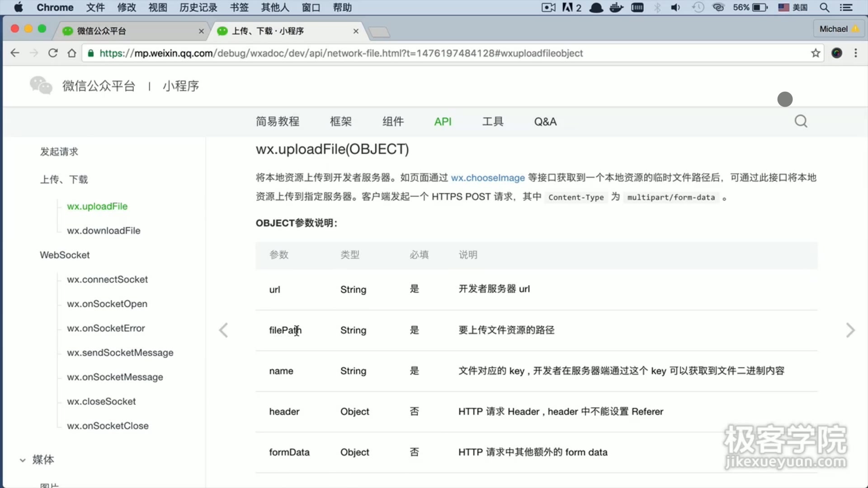Open the Apple menu
This screenshot has width=868, height=488.
(19, 7)
